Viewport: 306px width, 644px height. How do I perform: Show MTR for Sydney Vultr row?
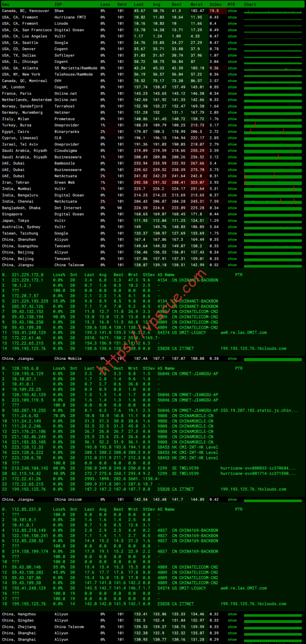[232, 227]
